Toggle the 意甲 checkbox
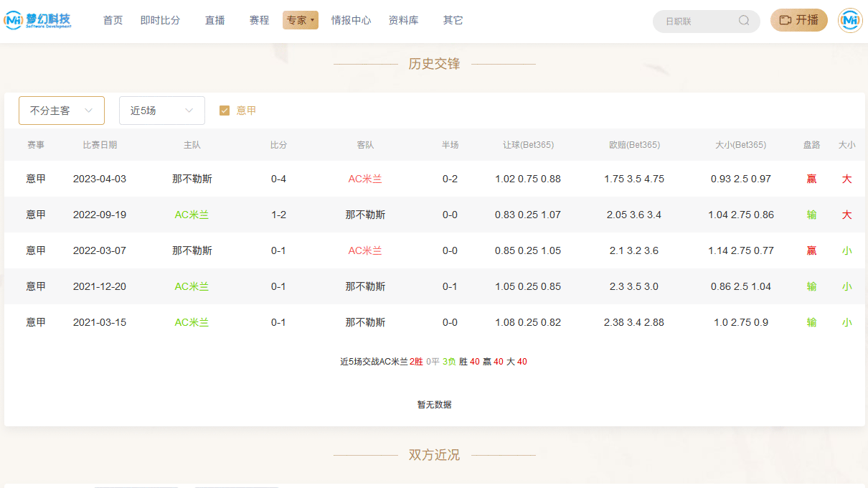The width and height of the screenshot is (868, 488). 225,111
